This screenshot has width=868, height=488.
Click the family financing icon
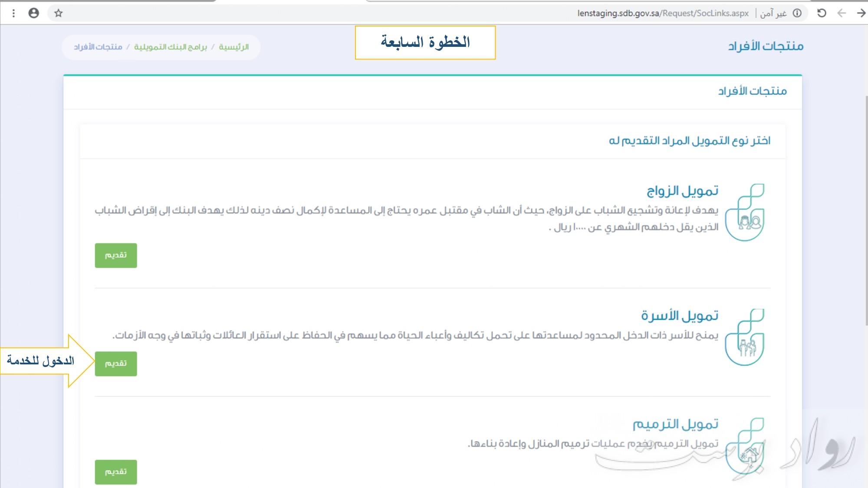pos(745,337)
